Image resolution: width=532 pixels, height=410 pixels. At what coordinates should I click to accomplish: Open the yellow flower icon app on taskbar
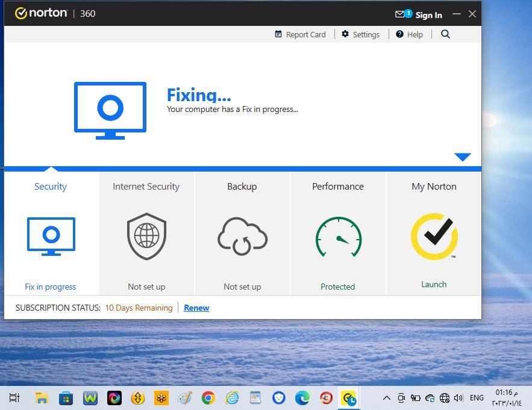tap(161, 398)
